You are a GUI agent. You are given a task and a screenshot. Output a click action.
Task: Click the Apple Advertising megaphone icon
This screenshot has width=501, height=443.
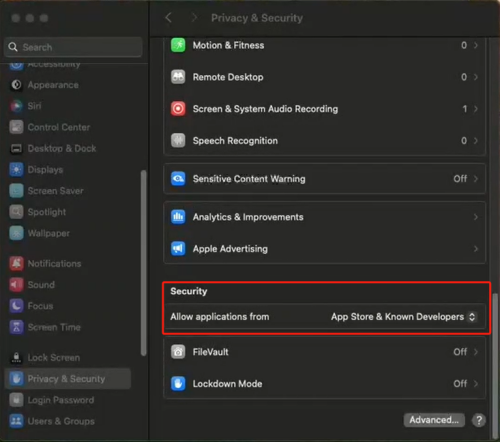[178, 249]
